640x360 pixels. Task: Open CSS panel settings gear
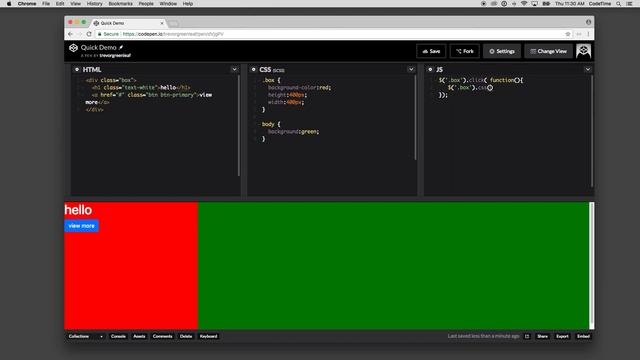coord(253,69)
